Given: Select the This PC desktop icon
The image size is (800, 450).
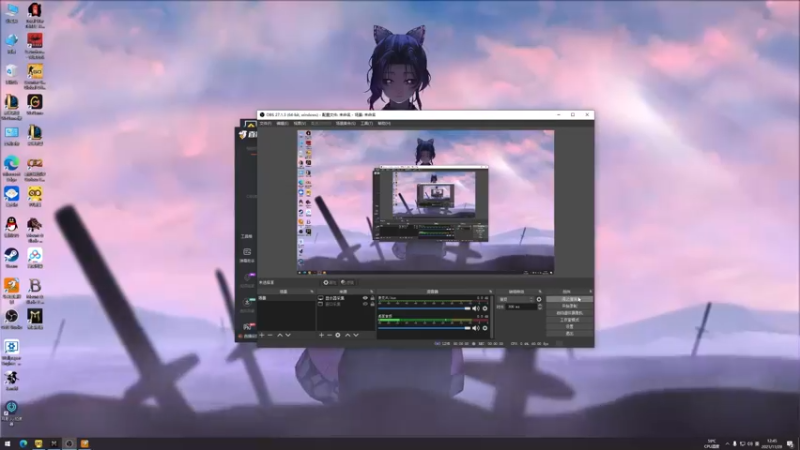Looking at the screenshot, I should (x=12, y=13).
